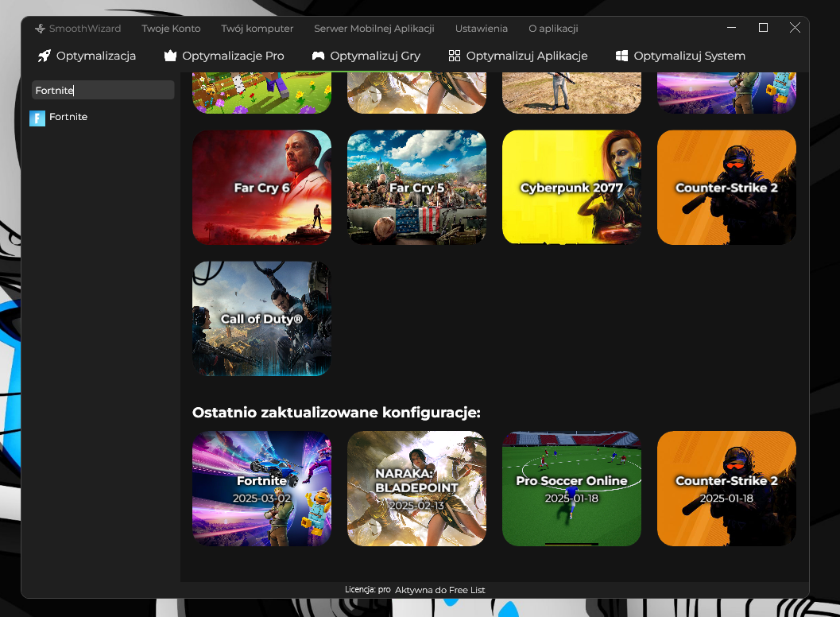Close the SmoothWizard window
The width and height of the screenshot is (840, 617).
click(x=795, y=27)
